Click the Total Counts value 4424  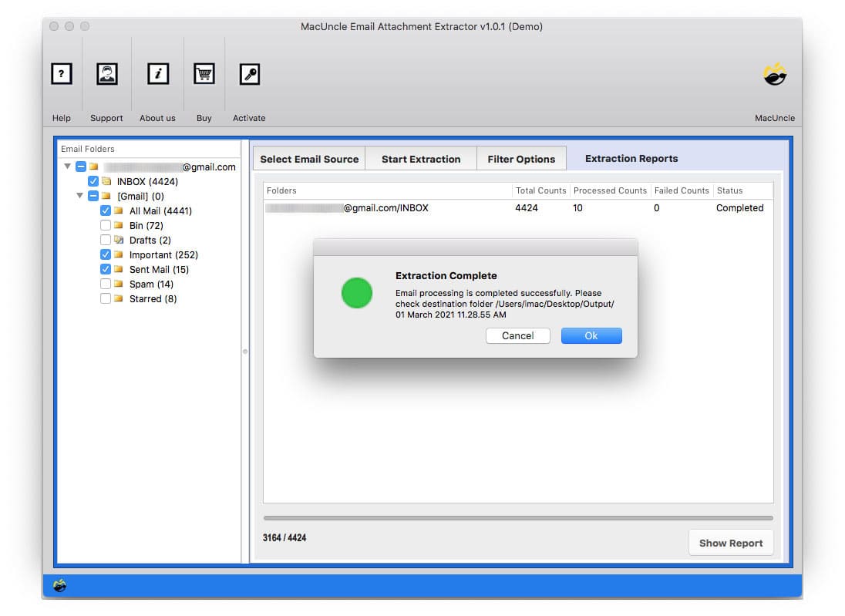pos(527,208)
